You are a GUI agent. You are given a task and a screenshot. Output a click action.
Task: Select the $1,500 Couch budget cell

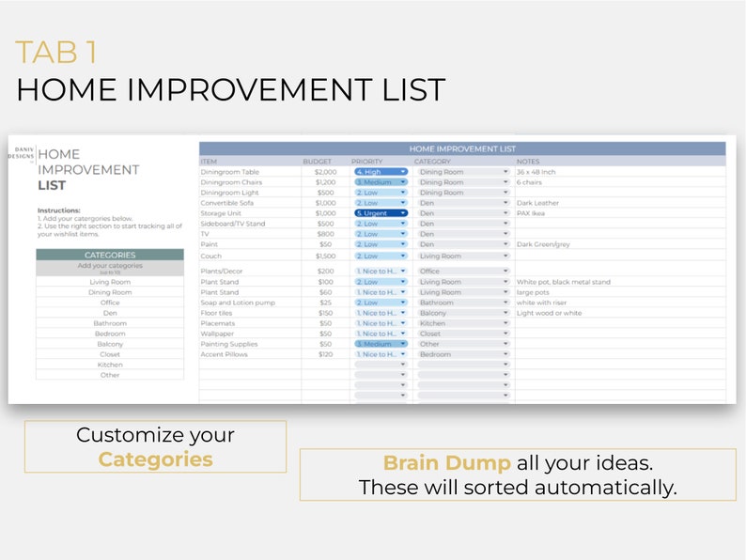point(325,256)
